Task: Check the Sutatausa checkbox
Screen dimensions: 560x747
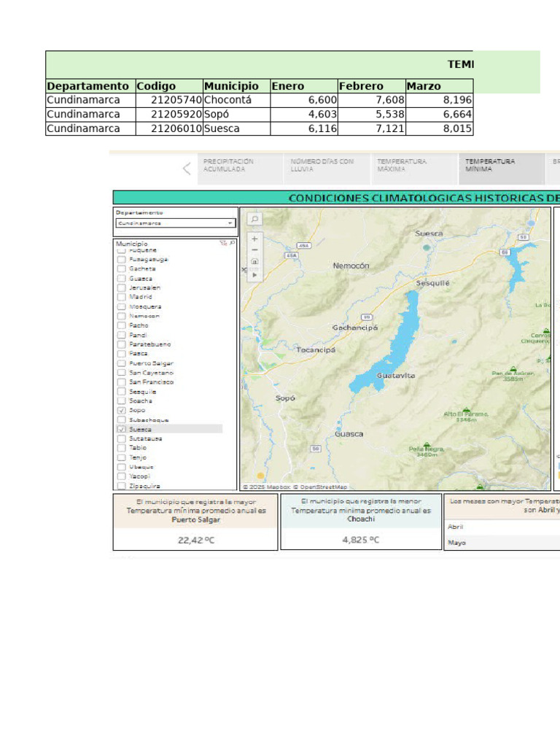Action: pyautogui.click(x=122, y=438)
